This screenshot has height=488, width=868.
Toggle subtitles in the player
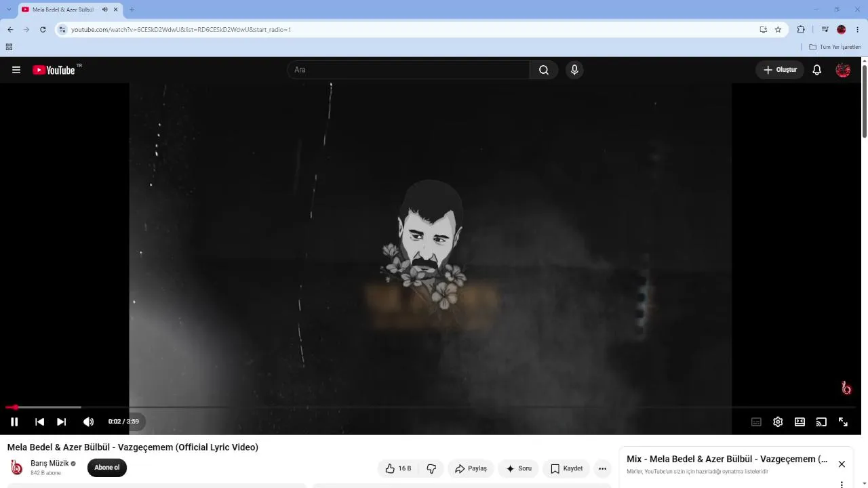(x=756, y=422)
